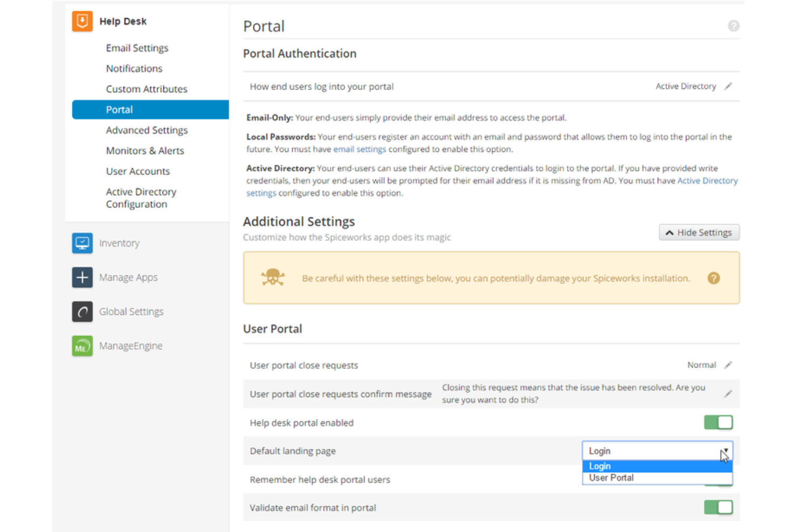Collapse Additional Settings with Hide Settings
The image size is (798, 532).
point(699,232)
